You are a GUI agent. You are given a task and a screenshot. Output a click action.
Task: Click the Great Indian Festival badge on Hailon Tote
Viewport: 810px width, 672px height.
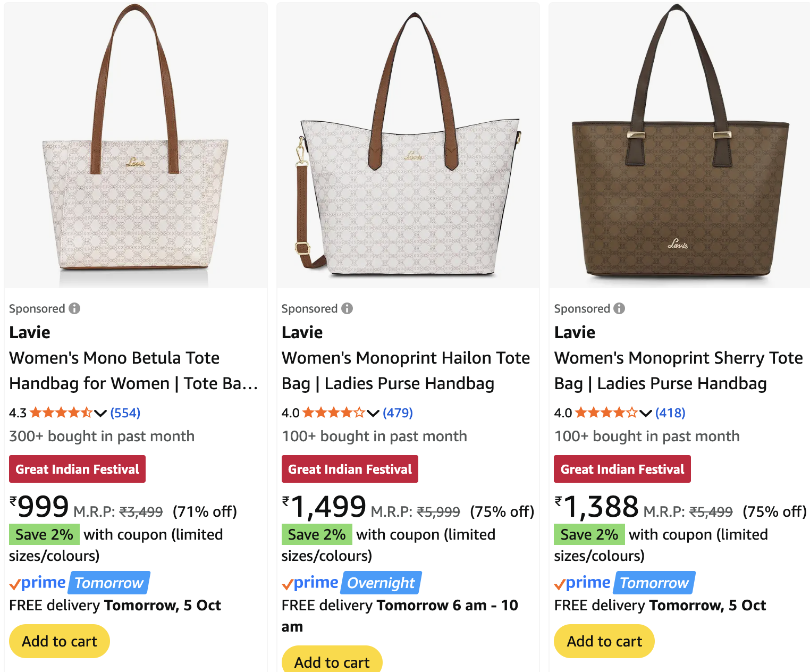(350, 469)
